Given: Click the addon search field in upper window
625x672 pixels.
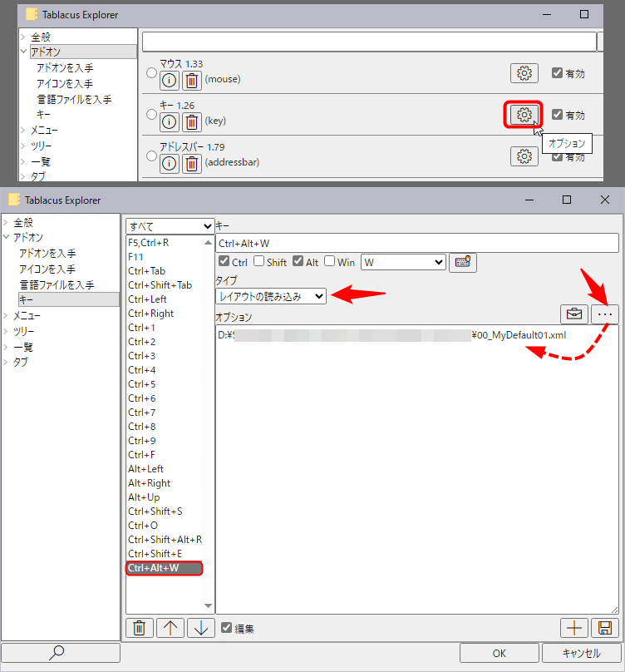Looking at the screenshot, I should [x=369, y=42].
